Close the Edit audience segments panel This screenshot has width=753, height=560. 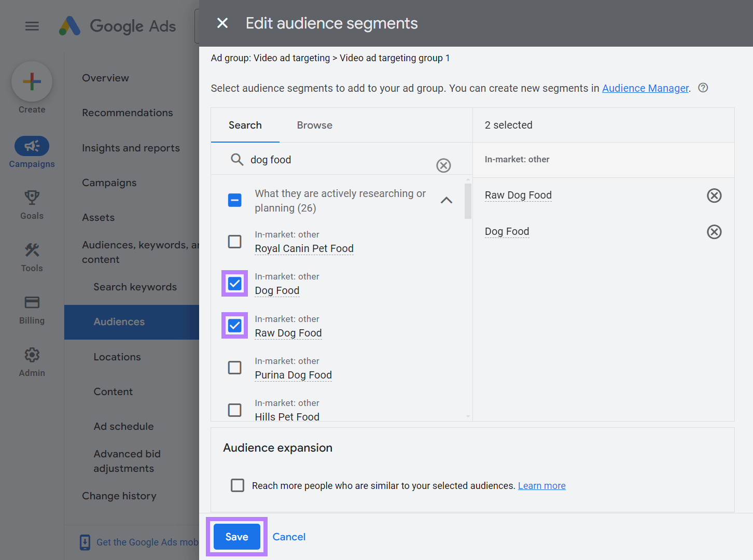(x=222, y=23)
